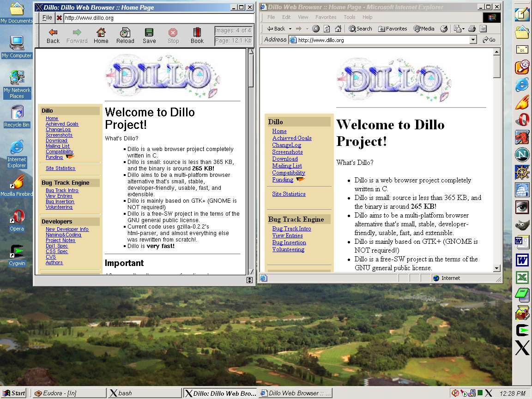Click New Developer Info link in Dillo
The image size is (532, 399).
coord(67,229)
